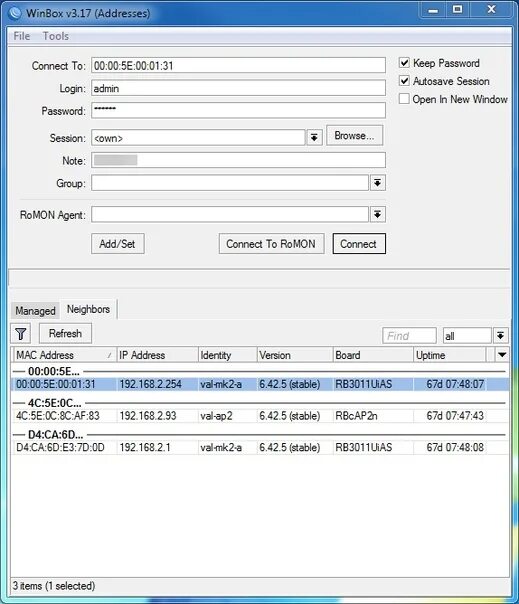Viewport: 519px width, 604px height.
Task: Click the val-ap2 identity cell
Action: [216, 416]
